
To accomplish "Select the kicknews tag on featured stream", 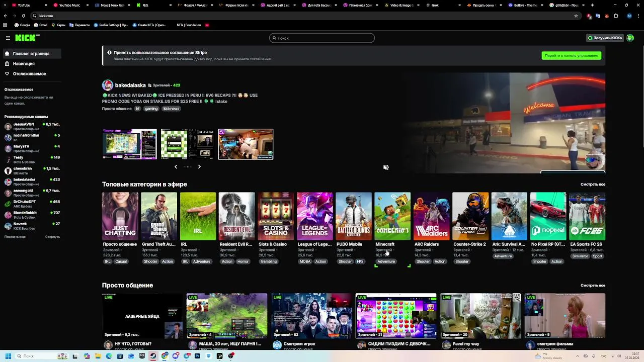I will [171, 109].
